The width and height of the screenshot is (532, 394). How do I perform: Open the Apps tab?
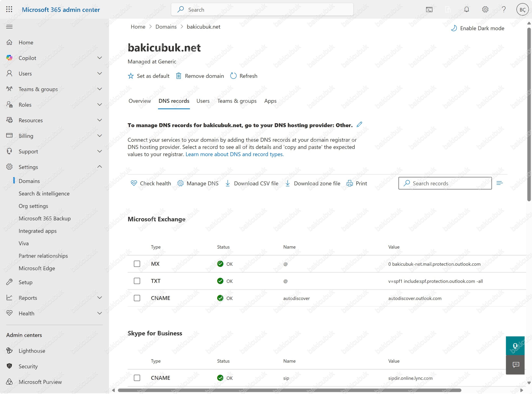coord(270,101)
